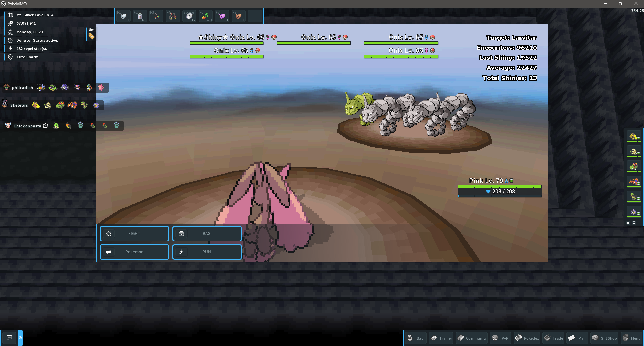Select Starmie in party sidebar
Screen dimensions: 644x346
[634, 212]
